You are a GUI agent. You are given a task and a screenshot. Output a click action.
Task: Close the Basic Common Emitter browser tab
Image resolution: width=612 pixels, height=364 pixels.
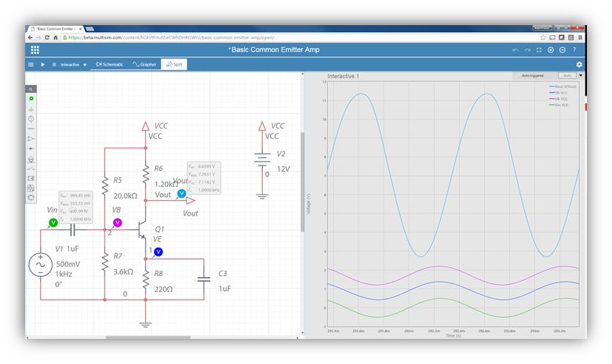[81, 29]
